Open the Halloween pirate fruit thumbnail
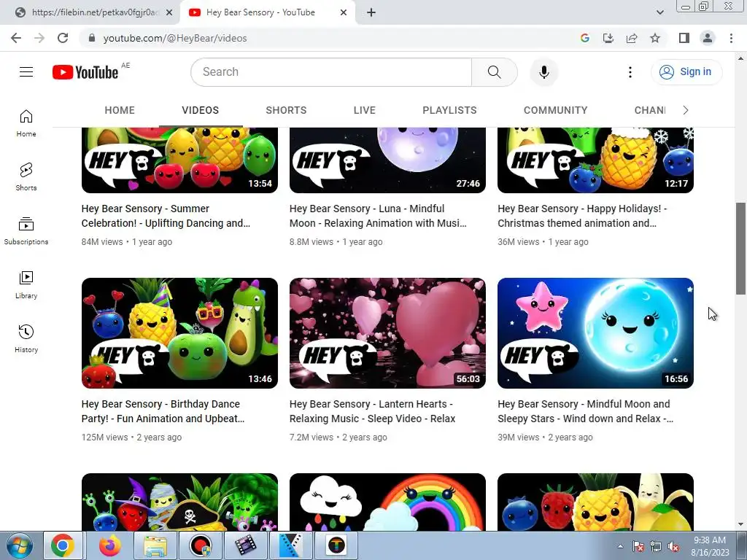The height and width of the screenshot is (560, 747). click(x=179, y=502)
